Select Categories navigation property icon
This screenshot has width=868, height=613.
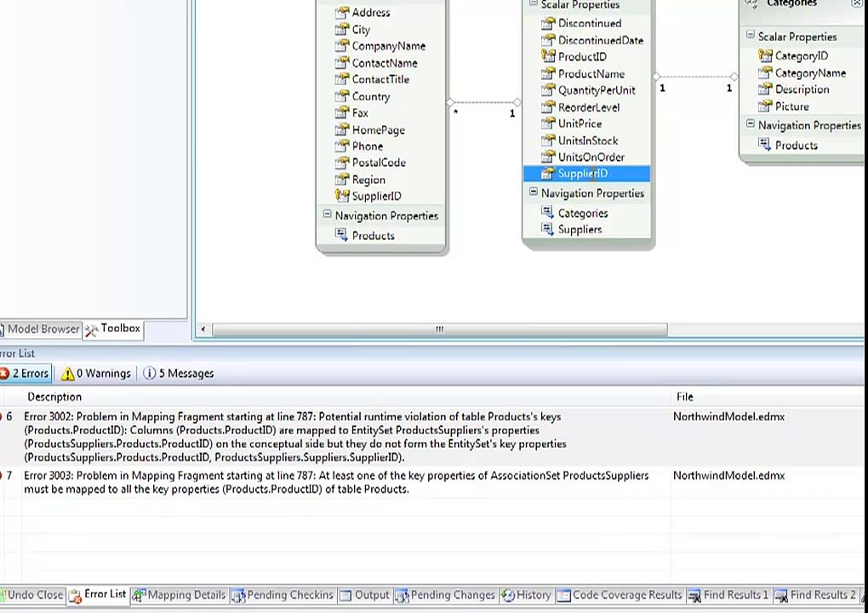[547, 212]
